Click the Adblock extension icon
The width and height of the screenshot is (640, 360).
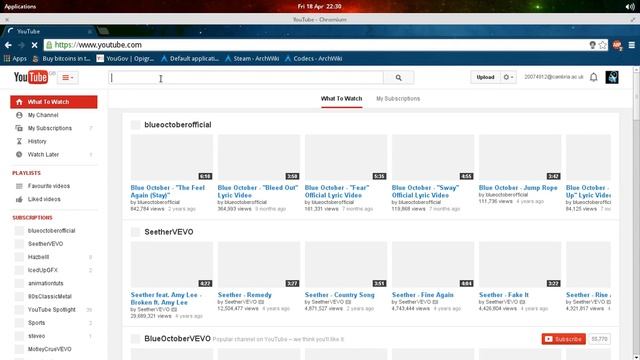pos(617,45)
